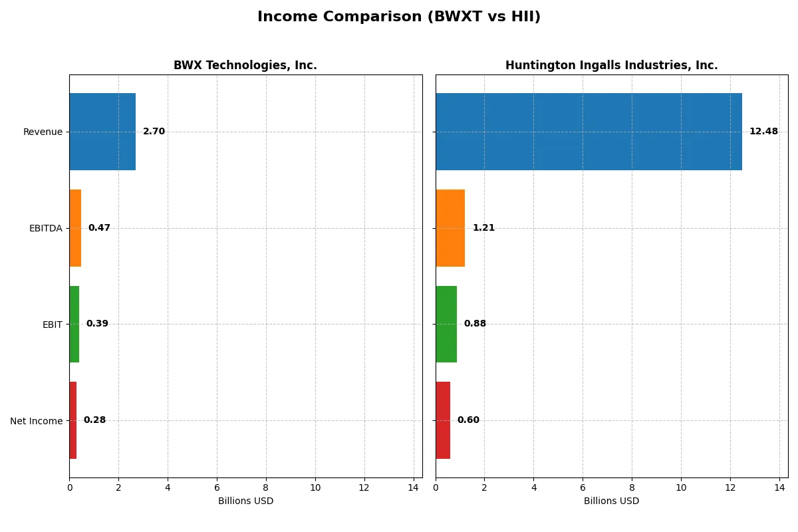The image size is (798, 532).
Task: Click the green EBIT bar for BWXT
Action: click(74, 324)
